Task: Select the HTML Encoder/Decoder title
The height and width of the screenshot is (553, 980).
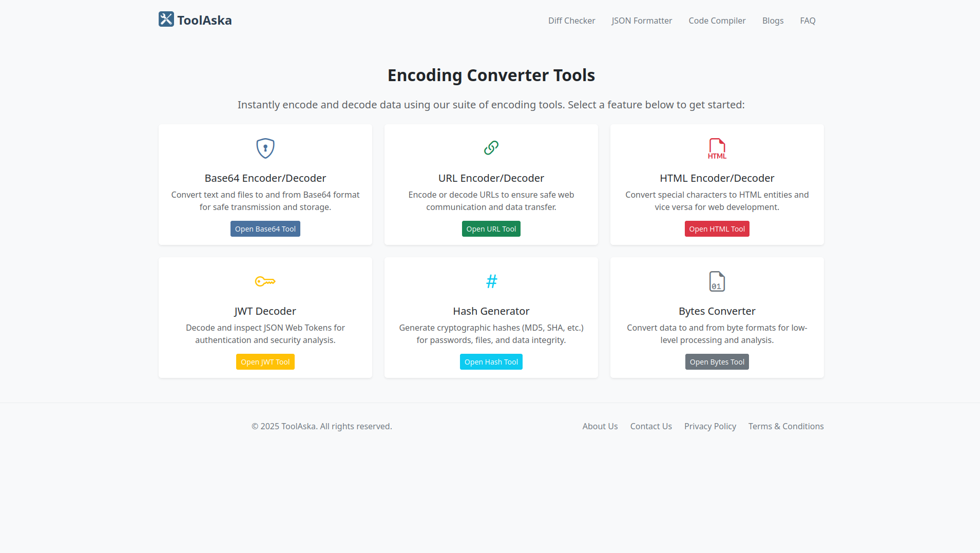Action: [x=717, y=178]
